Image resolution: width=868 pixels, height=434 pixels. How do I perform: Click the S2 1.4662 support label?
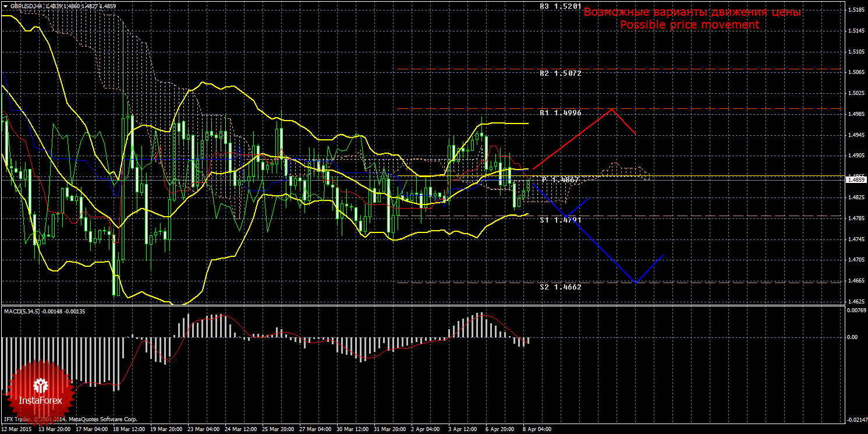[560, 287]
